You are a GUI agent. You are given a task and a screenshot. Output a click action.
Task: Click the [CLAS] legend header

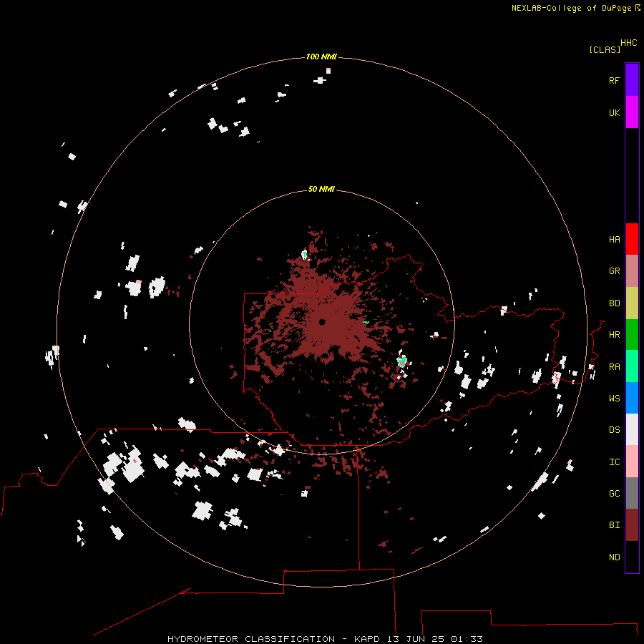[x=605, y=49]
